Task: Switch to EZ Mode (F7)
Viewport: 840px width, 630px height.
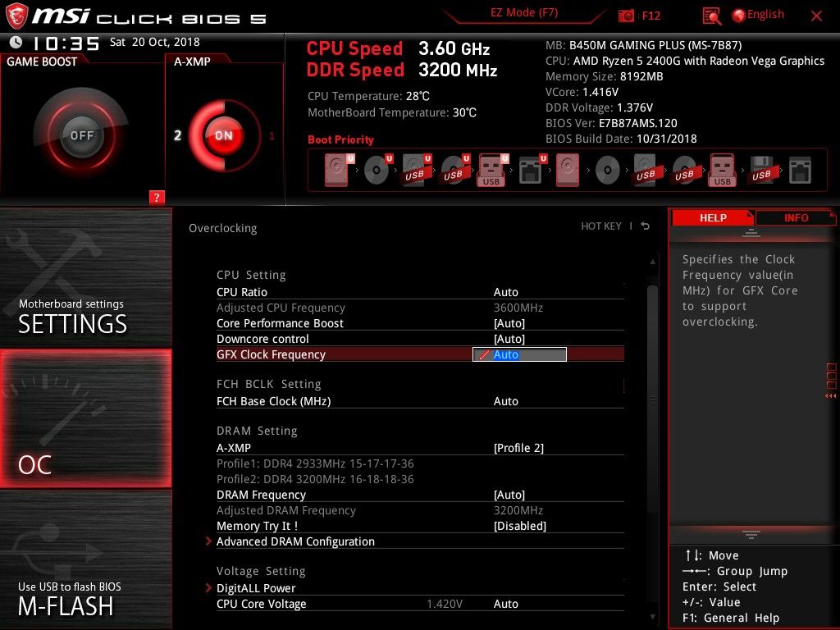Action: tap(524, 13)
